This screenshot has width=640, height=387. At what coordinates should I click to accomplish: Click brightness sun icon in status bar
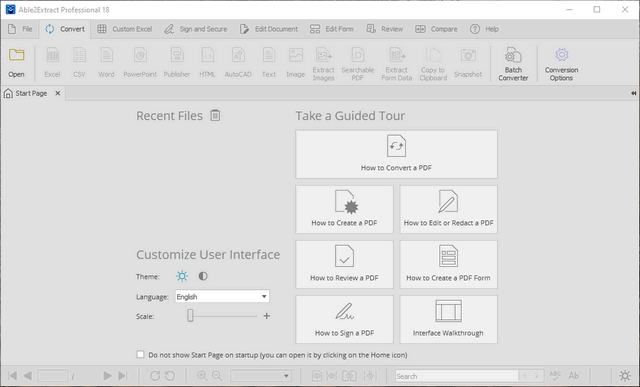click(x=625, y=376)
